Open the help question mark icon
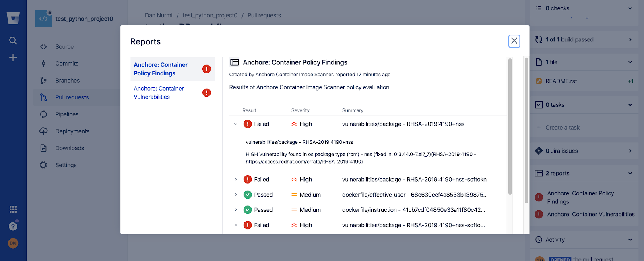 point(13,226)
